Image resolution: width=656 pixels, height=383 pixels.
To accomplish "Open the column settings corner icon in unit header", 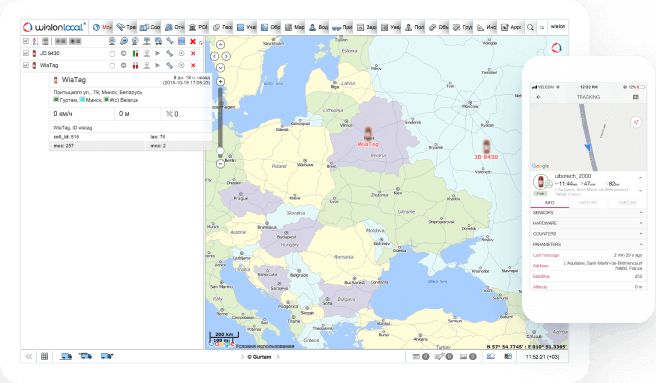I will [x=201, y=42].
